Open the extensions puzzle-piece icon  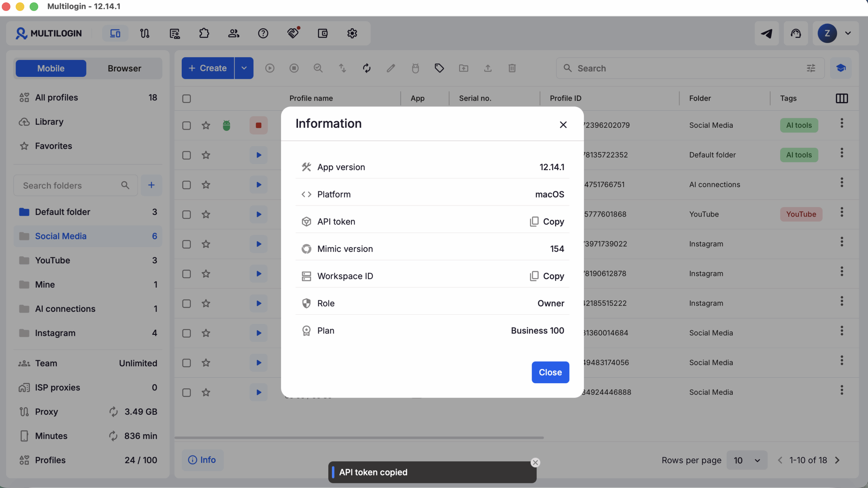[204, 33]
